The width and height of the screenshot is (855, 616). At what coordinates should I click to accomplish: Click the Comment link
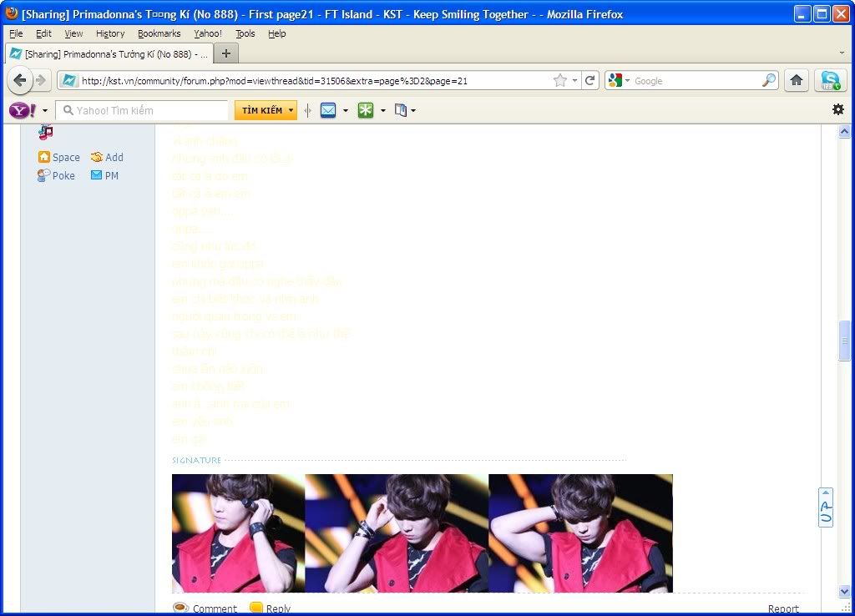[x=215, y=608]
